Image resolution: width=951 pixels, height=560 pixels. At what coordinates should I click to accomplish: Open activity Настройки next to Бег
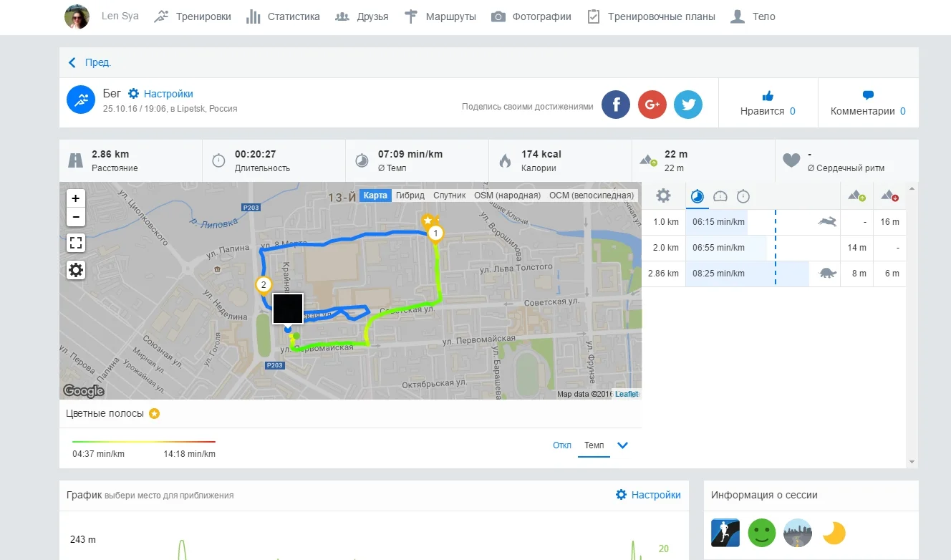pyautogui.click(x=161, y=94)
